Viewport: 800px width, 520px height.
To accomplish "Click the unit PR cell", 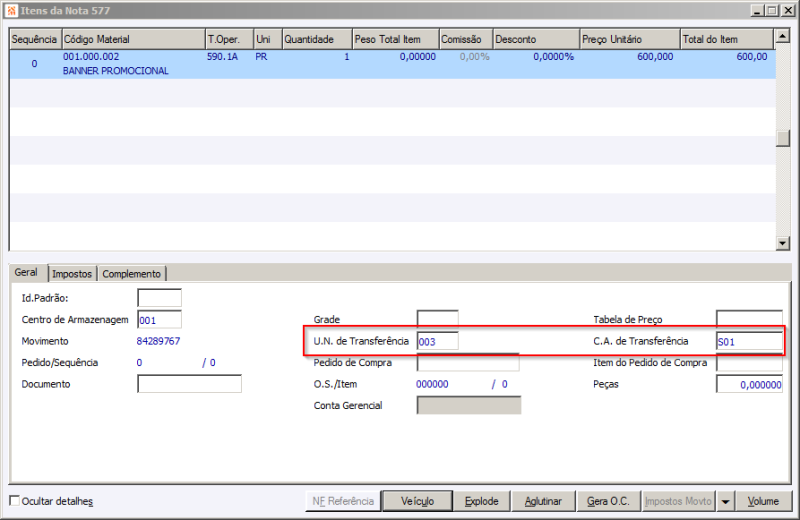I will [261, 57].
